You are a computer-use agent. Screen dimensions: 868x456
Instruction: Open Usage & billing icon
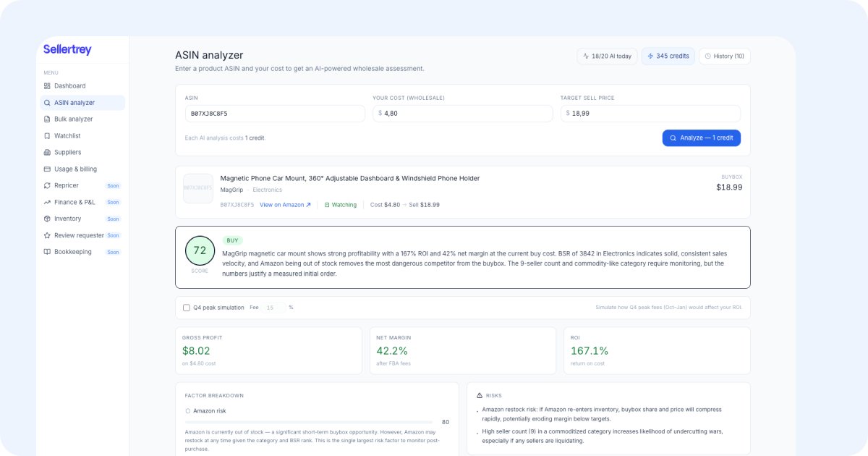47,169
